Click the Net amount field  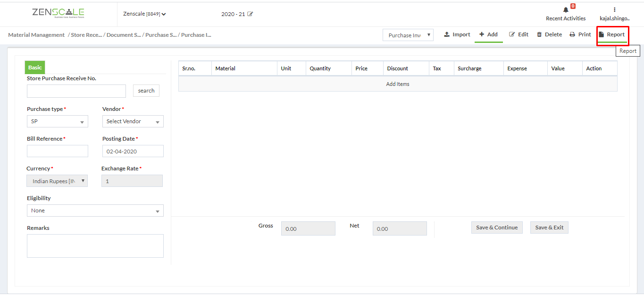tap(400, 228)
